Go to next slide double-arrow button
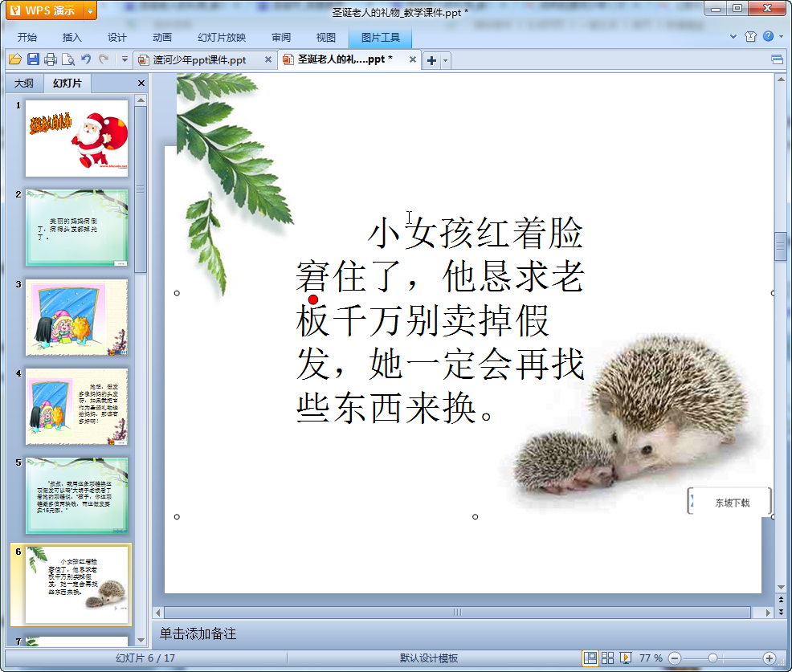792x672 pixels. [x=781, y=612]
